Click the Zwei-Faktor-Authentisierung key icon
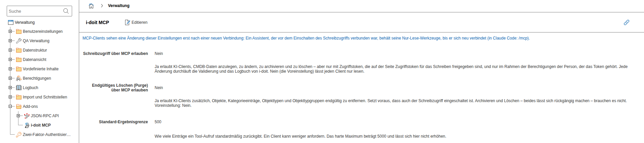 19,135
